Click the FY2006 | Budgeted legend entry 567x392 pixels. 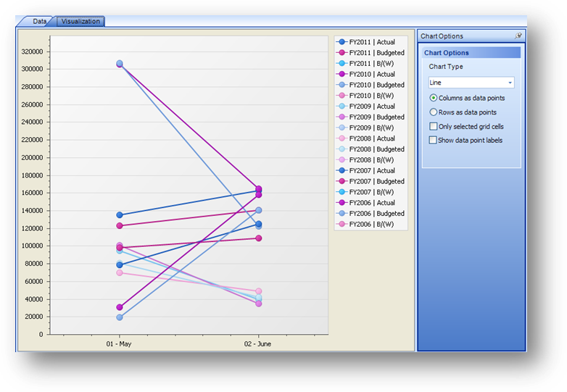pos(371,214)
